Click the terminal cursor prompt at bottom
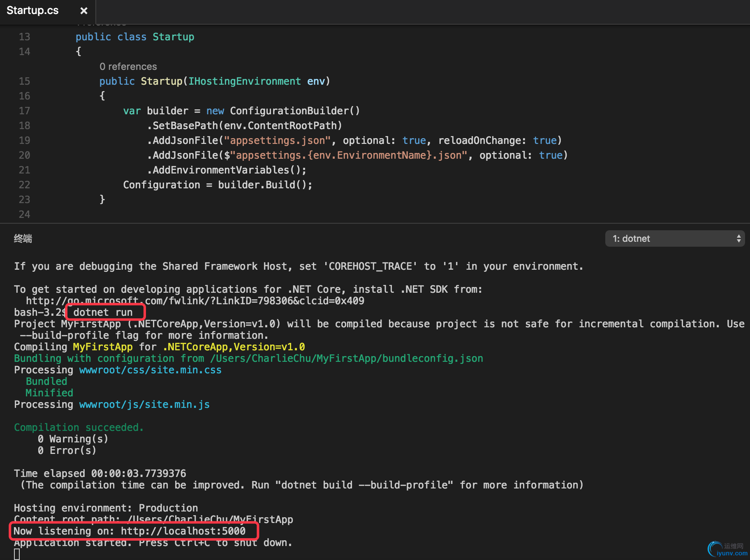This screenshot has width=750, height=560. coord(17,554)
